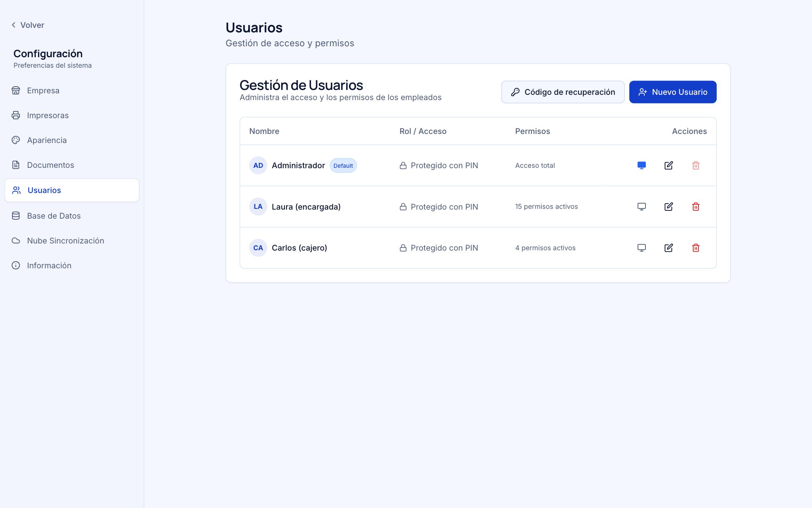The image size is (812, 508).
Task: Click the trash icon for Administrador
Action: (x=696, y=166)
